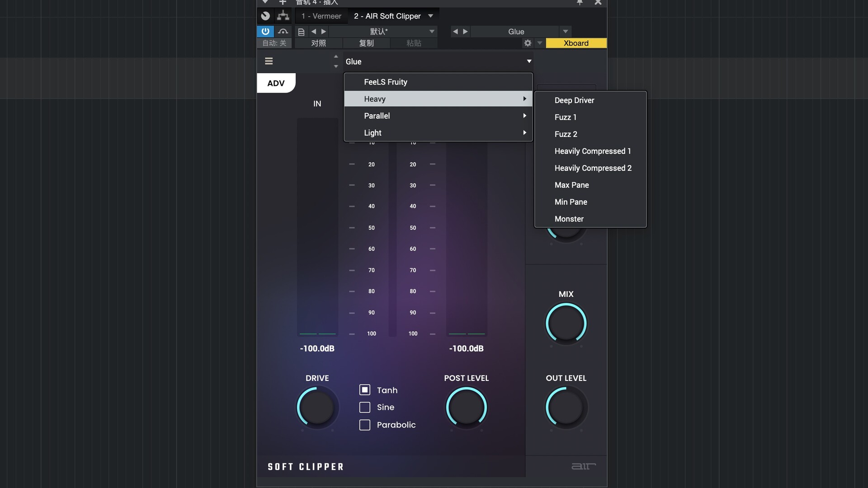This screenshot has height=488, width=868.
Task: Open the routing diagram icon
Action: (283, 16)
